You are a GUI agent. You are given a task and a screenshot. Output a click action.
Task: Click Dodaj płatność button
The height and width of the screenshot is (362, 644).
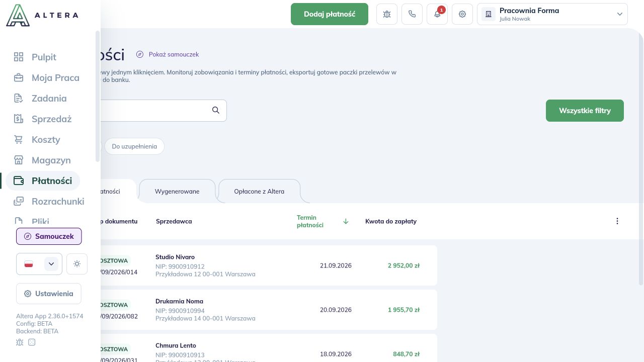[330, 14]
